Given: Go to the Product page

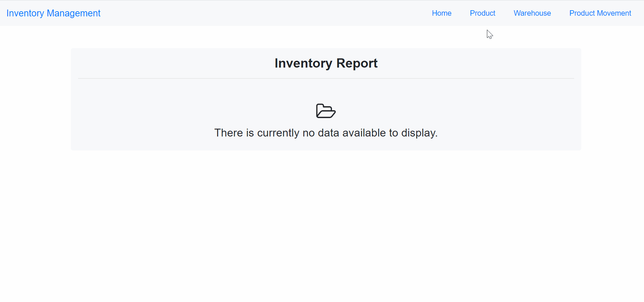Looking at the screenshot, I should [482, 13].
